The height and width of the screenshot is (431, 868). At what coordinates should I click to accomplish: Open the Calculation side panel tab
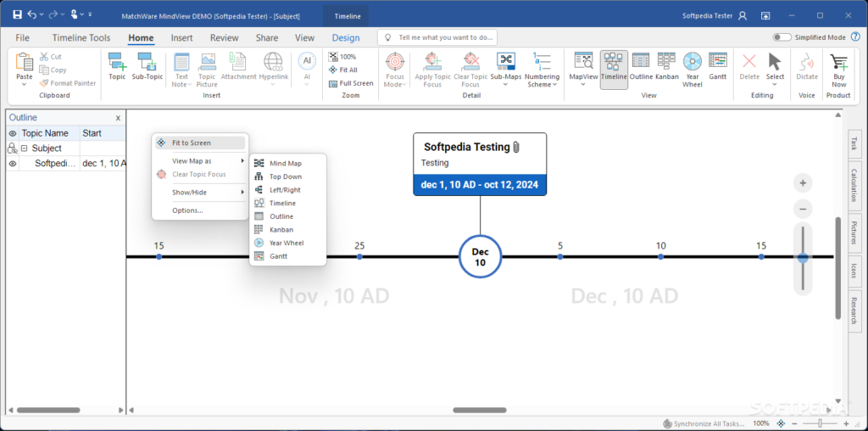tap(854, 185)
